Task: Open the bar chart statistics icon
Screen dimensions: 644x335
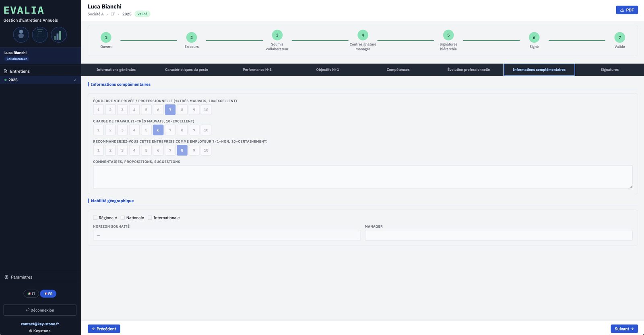Action: coord(59,35)
